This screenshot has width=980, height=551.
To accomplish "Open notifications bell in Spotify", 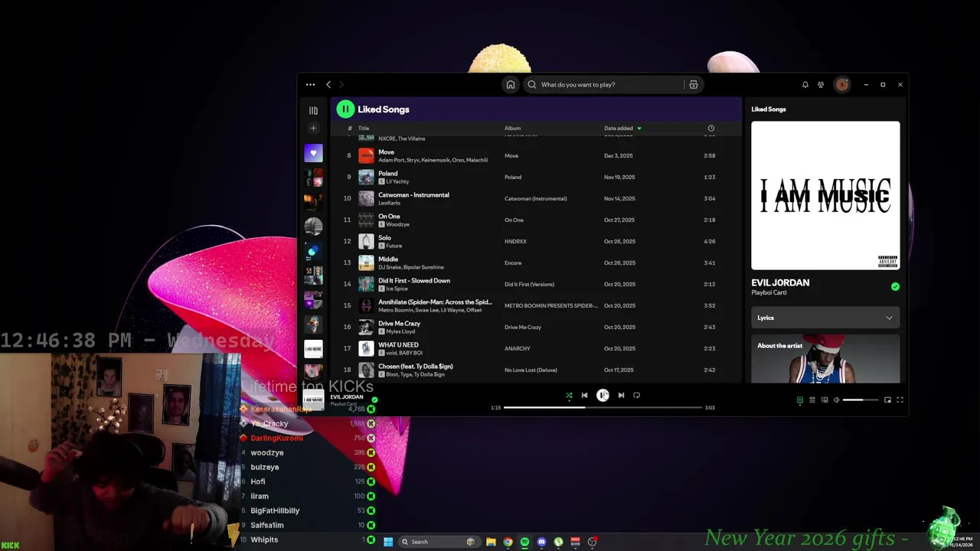I will click(805, 85).
